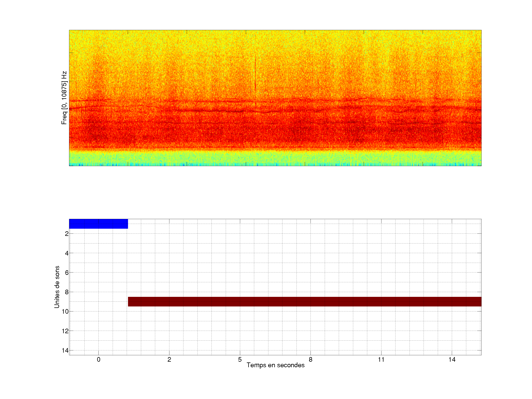
Task: Click x-axis tick label 0
Action: pyautogui.click(x=98, y=359)
